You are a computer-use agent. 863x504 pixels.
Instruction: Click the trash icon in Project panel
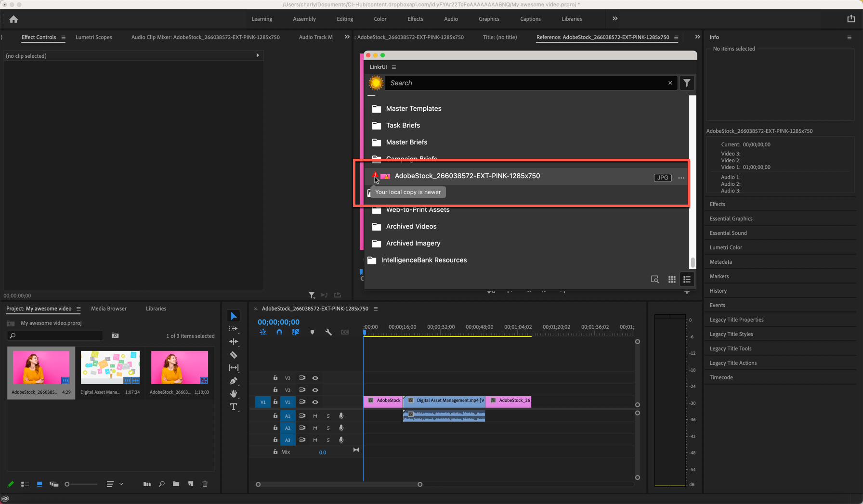pos(205,484)
